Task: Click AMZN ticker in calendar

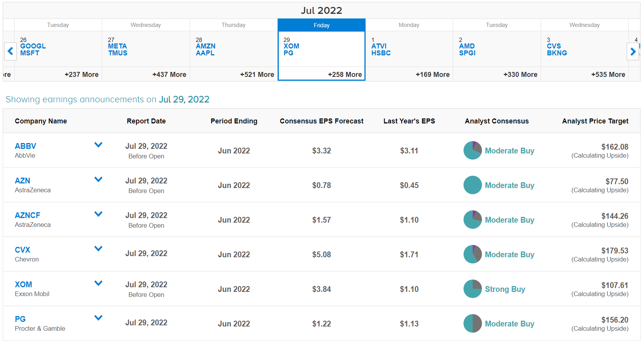Action: pyautogui.click(x=205, y=46)
